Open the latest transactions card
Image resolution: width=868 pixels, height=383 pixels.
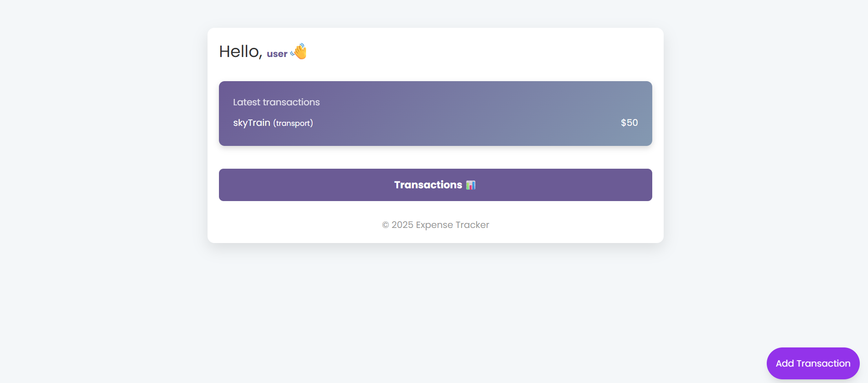435,114
